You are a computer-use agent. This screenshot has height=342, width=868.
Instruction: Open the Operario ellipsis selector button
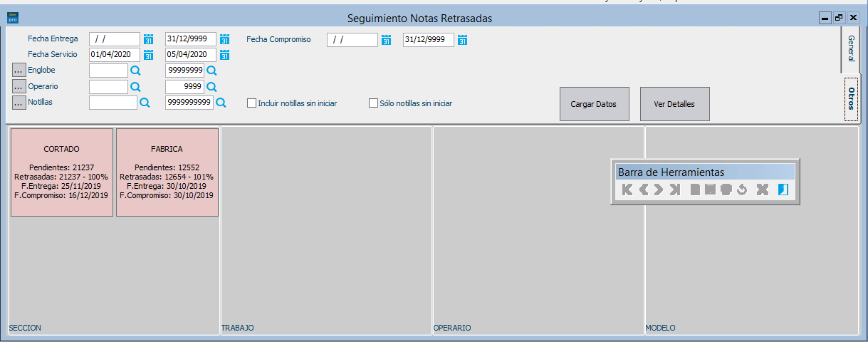click(19, 86)
